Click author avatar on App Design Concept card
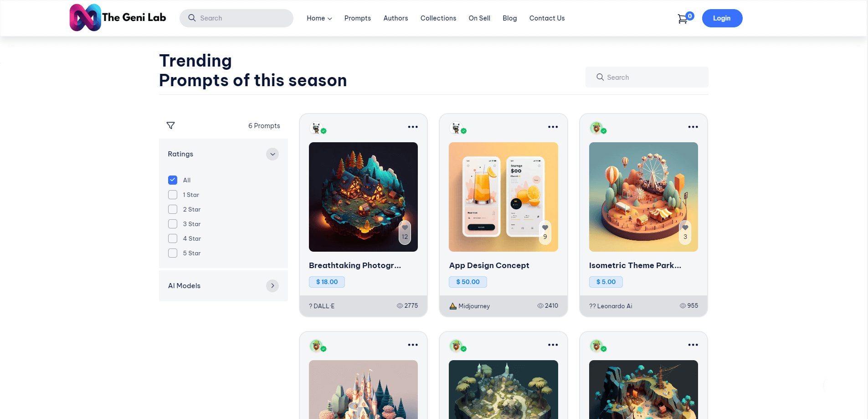868x419 pixels. [x=456, y=128]
